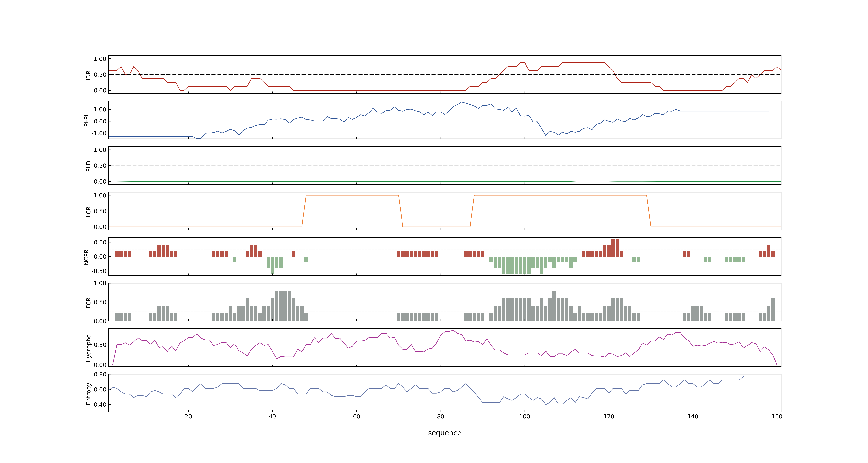The height and width of the screenshot is (463, 868).
Task: Click the FCR axis label
Action: (x=88, y=303)
